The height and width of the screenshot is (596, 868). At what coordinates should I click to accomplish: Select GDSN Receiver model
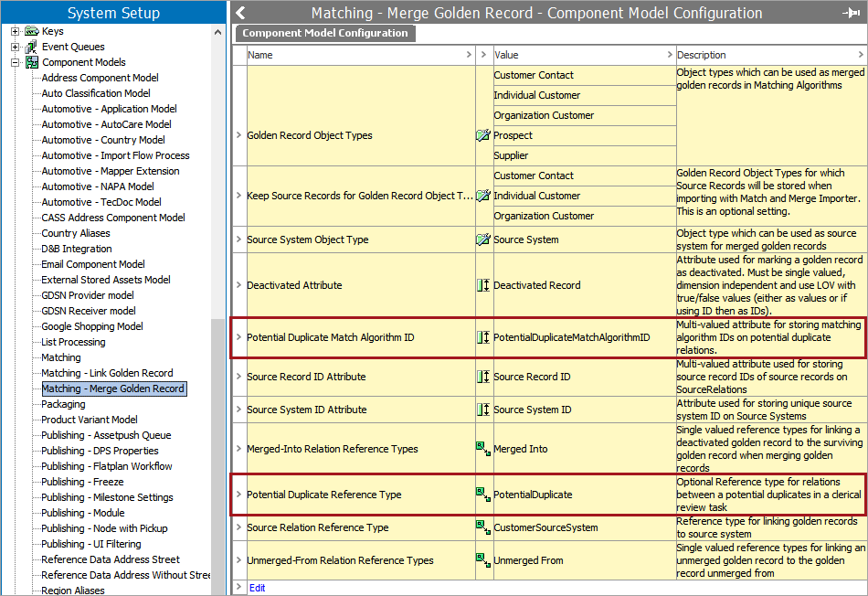tap(89, 310)
